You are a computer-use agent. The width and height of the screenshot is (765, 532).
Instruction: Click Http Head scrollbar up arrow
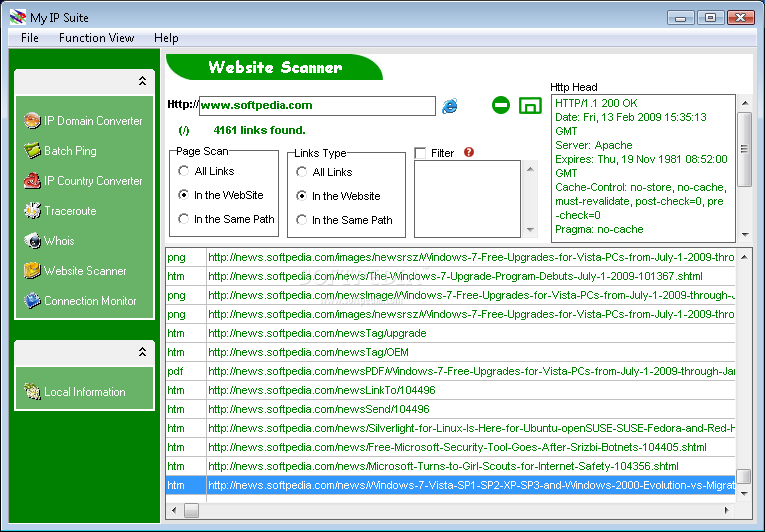(x=745, y=102)
